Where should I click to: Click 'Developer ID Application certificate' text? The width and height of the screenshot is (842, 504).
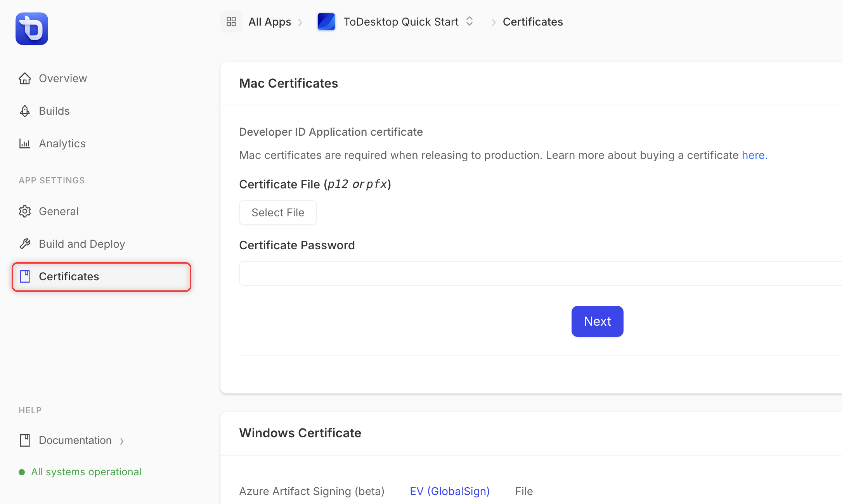tap(331, 132)
